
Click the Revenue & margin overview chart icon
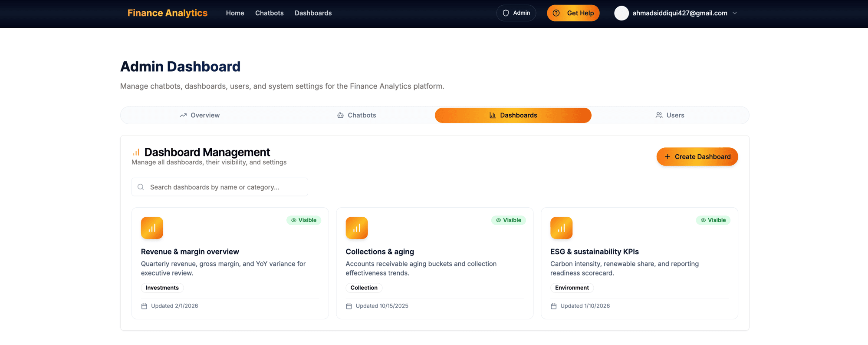tap(152, 228)
